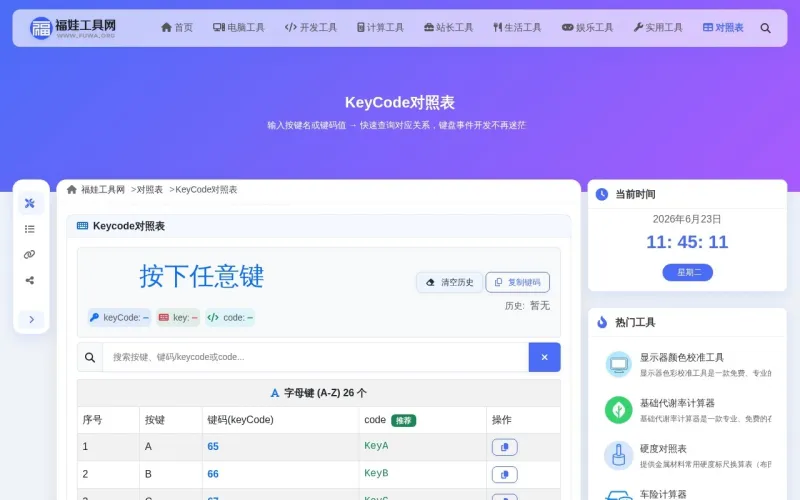
Task: Open 基础代谢率计算器 link
Action: 677,403
